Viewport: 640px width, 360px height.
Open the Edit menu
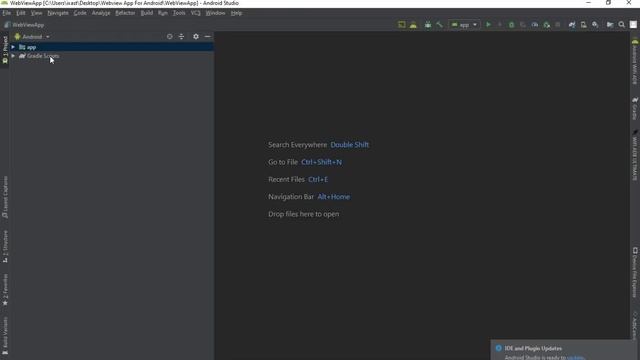[x=21, y=13]
